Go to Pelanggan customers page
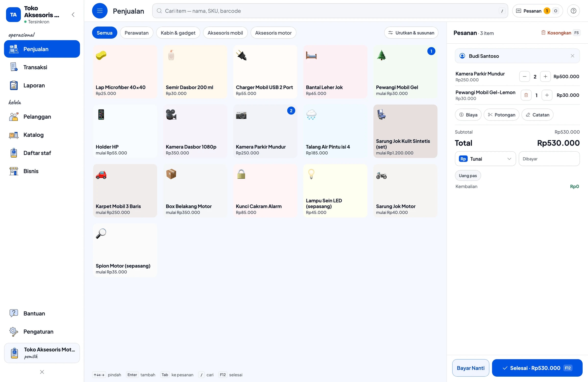Screen dimensions: 588x382 tap(42, 117)
